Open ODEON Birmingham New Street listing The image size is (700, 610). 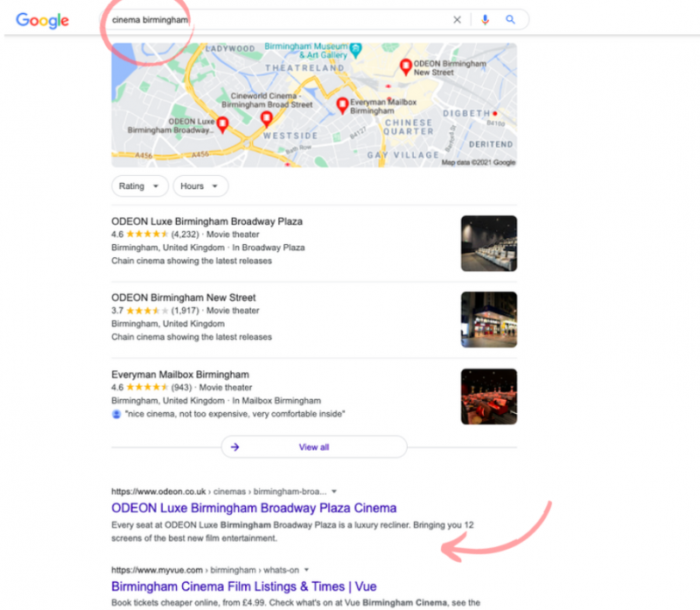tap(184, 298)
